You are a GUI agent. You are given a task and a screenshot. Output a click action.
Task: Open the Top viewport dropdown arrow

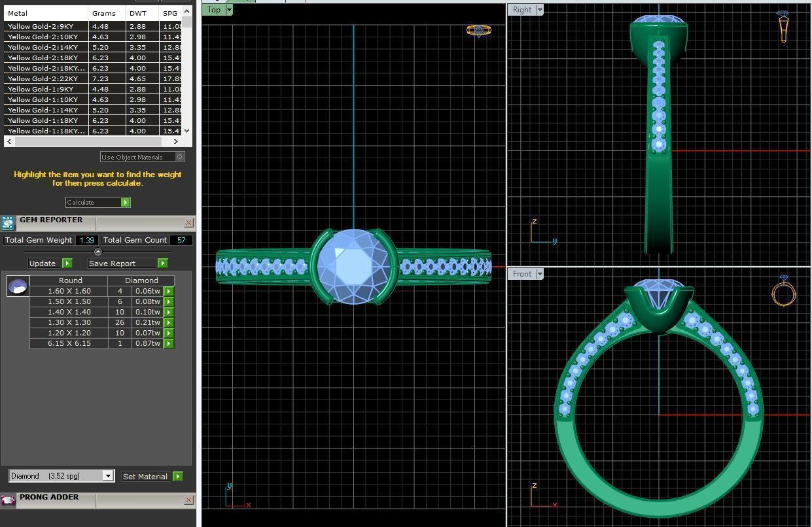point(229,10)
